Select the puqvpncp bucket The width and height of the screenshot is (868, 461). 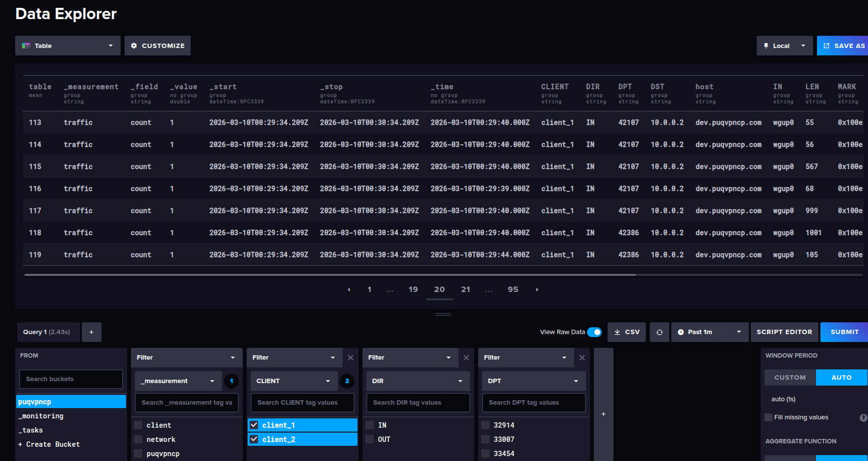(x=71, y=402)
